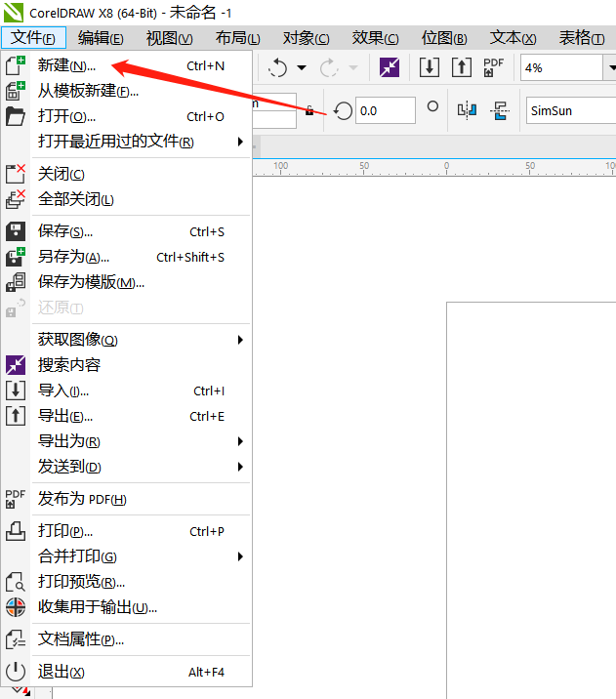The image size is (616, 699).
Task: Open the 布局 (Layout) menu
Action: pos(237,37)
